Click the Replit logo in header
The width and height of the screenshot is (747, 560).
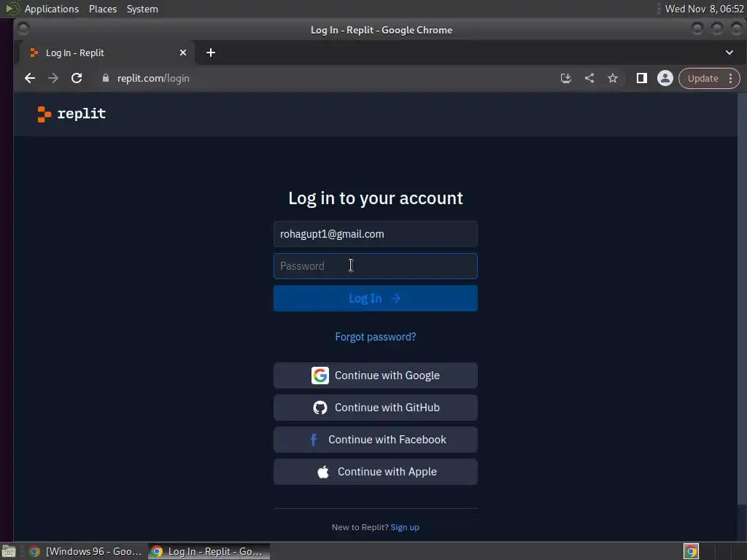(71, 114)
